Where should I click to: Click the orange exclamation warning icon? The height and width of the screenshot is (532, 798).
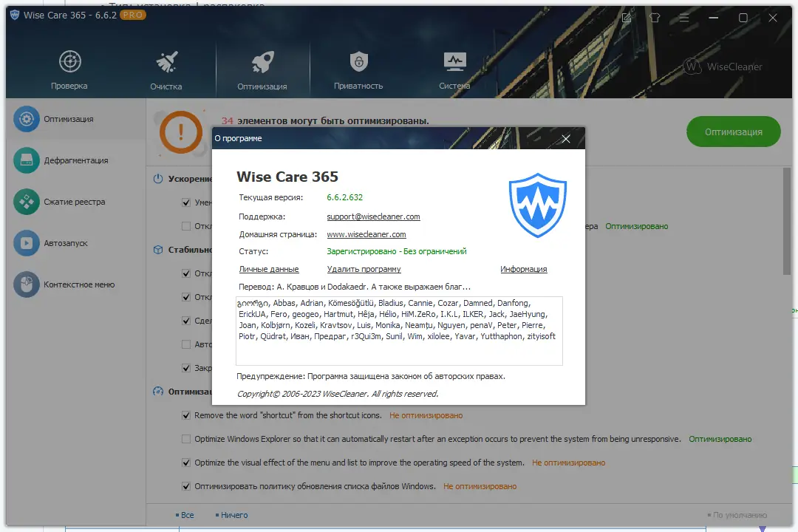pos(181,132)
